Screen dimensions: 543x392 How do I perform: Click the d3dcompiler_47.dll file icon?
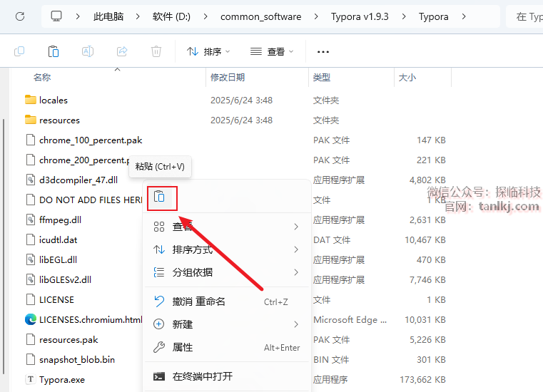pyautogui.click(x=31, y=180)
